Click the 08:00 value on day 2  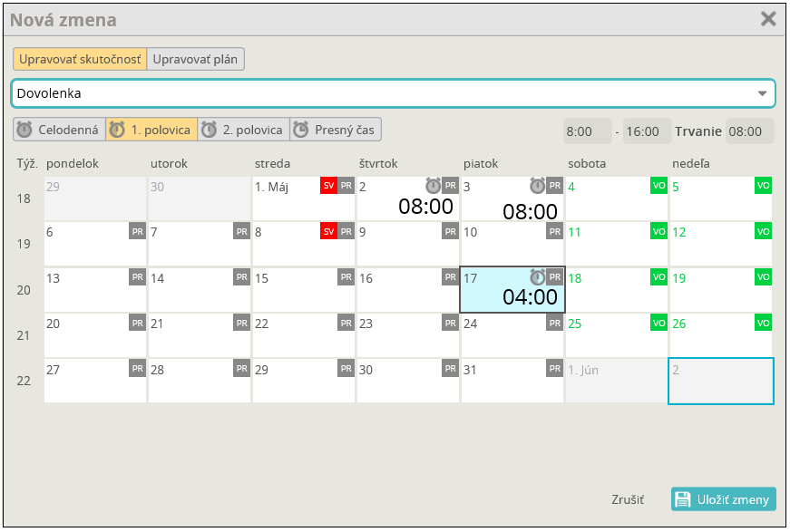(x=425, y=207)
